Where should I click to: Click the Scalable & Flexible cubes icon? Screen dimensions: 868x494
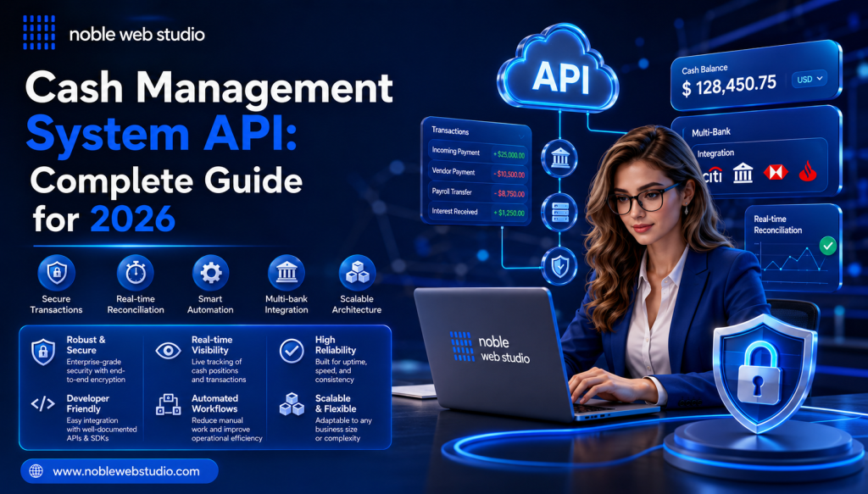[x=292, y=404]
